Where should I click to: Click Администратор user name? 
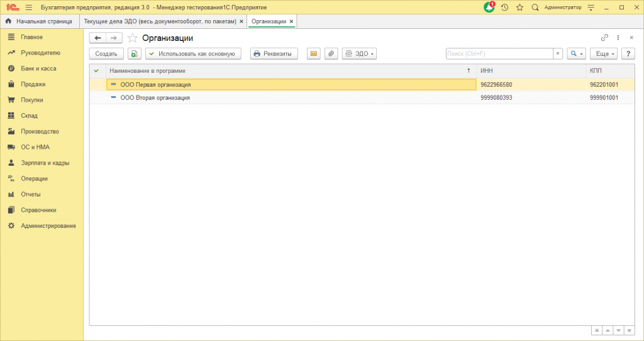(563, 8)
